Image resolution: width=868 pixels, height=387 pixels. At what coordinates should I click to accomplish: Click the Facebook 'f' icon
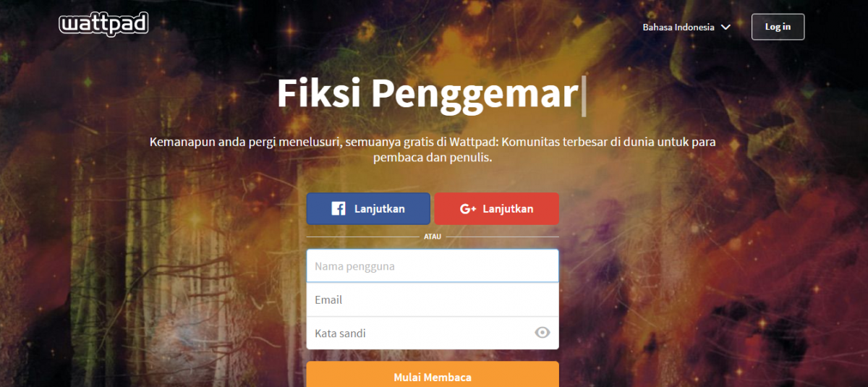(338, 209)
